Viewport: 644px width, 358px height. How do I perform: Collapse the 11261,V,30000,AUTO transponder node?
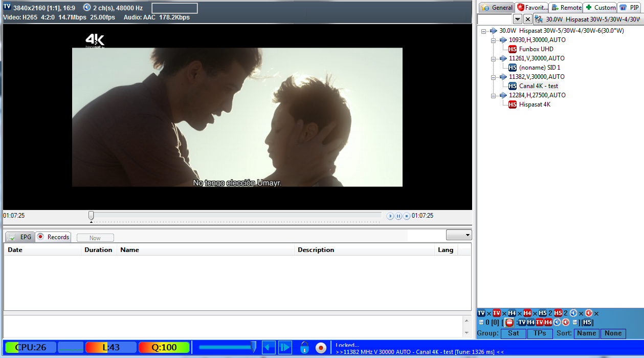click(494, 58)
